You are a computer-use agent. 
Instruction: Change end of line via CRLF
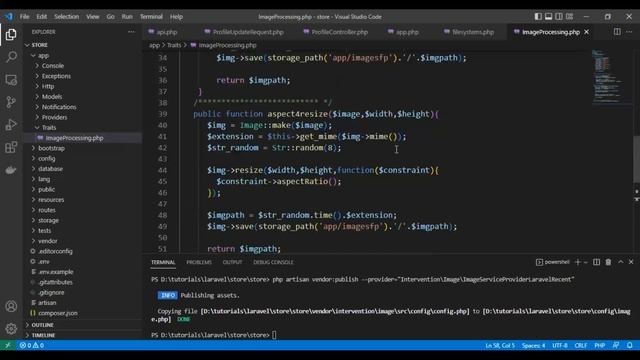click(x=580, y=345)
